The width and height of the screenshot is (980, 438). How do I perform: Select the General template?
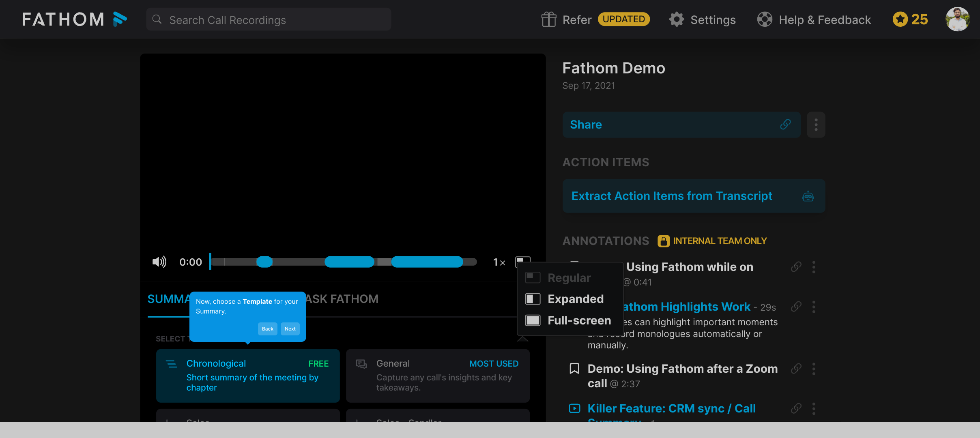(438, 376)
